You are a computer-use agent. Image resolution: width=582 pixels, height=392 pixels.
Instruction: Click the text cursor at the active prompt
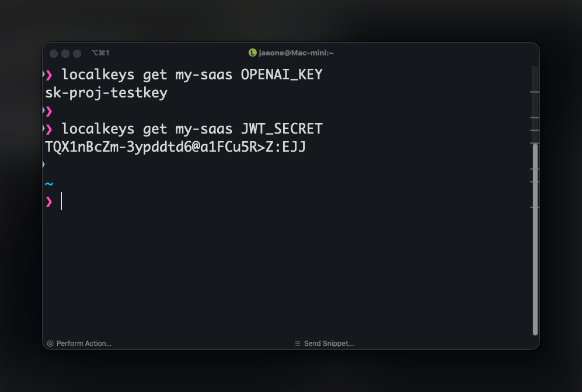(62, 201)
